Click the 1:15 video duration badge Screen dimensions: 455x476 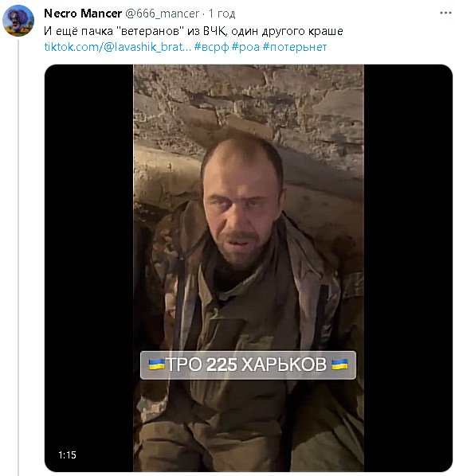pos(67,455)
